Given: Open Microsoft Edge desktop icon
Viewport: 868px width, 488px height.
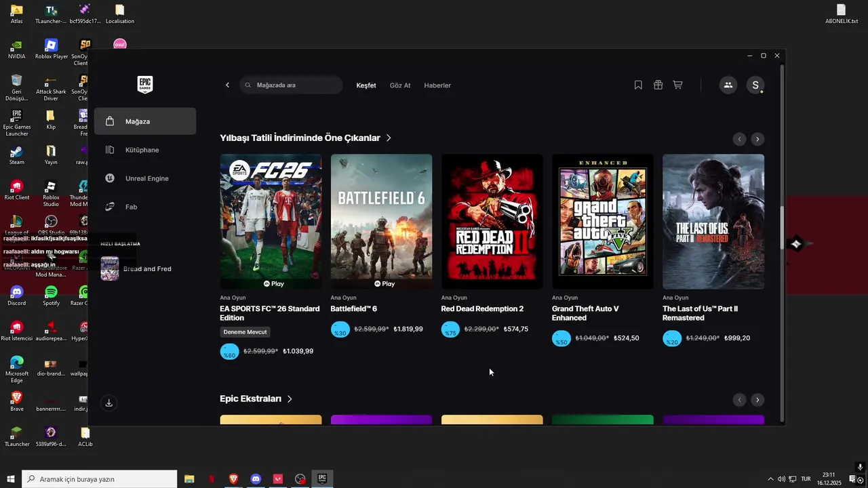Looking at the screenshot, I should pyautogui.click(x=17, y=369).
